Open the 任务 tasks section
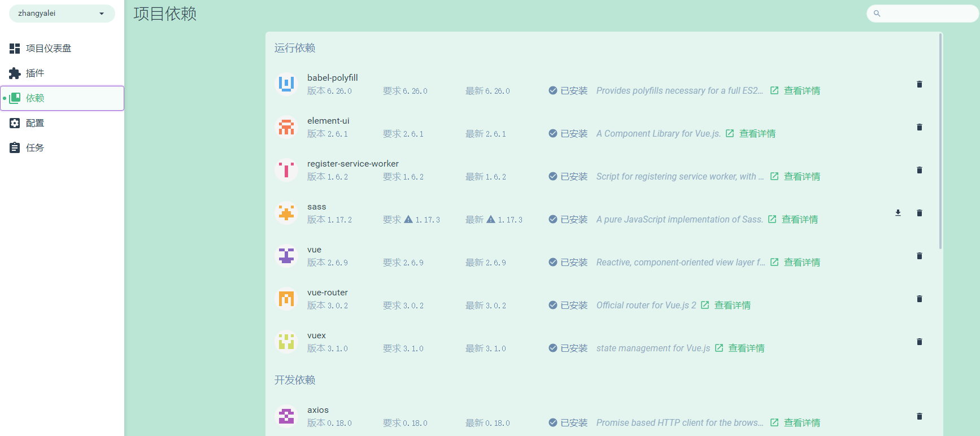The image size is (980, 436). (35, 148)
